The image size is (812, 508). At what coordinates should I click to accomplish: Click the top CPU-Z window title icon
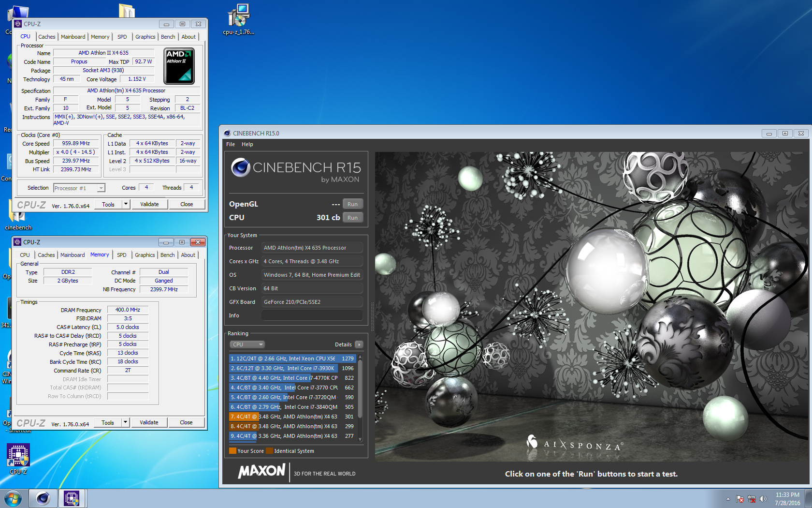pos(18,24)
